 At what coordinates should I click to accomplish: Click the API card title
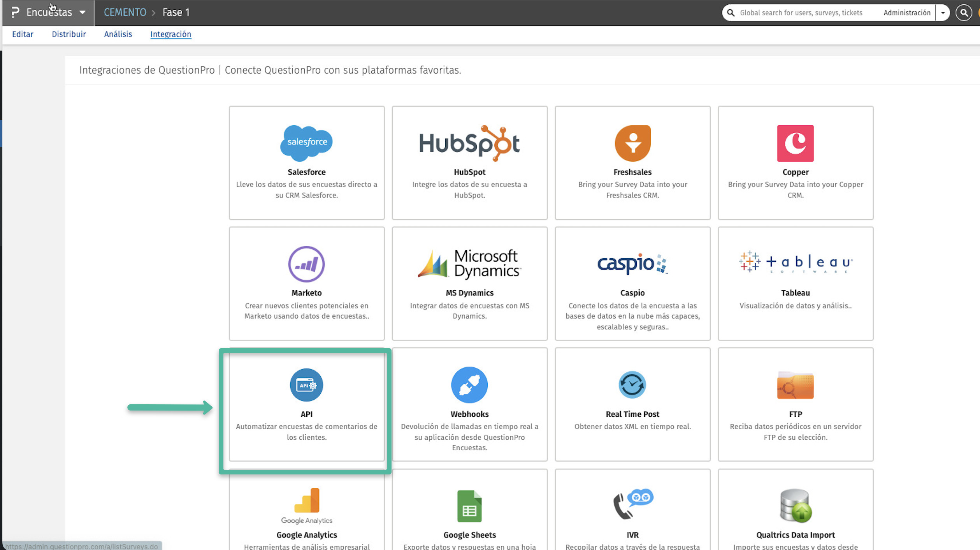[307, 414]
